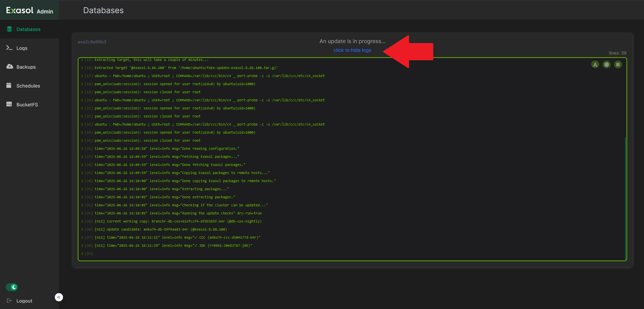Viewport: 644px width, 309px height.
Task: Collapse the sidebar with the double-chevron button
Action: [x=59, y=297]
